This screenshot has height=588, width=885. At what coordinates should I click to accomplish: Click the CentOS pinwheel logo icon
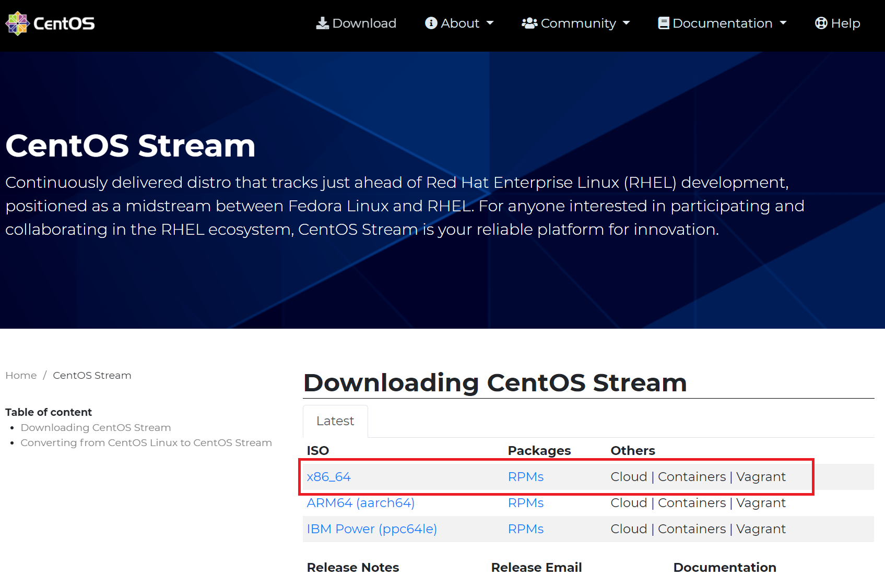coord(17,23)
